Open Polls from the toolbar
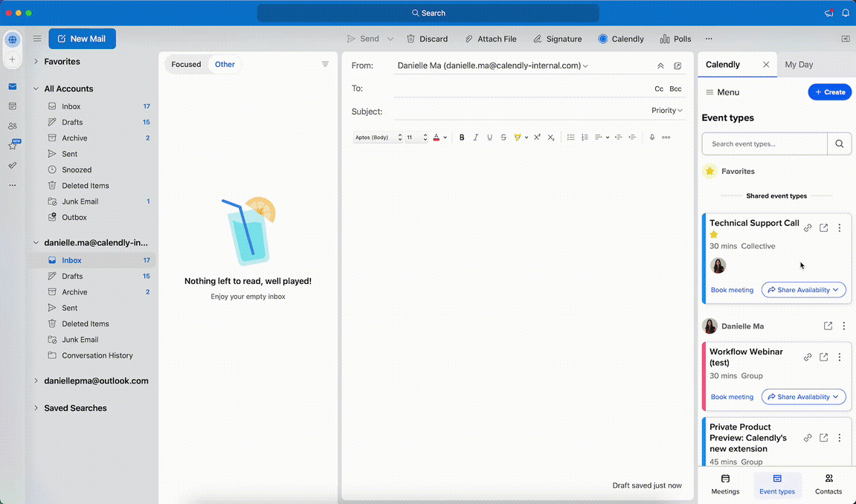The image size is (856, 504). point(675,39)
